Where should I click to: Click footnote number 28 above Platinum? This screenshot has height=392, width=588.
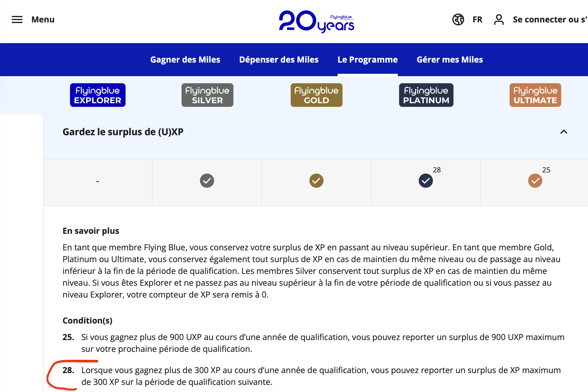[x=437, y=170]
